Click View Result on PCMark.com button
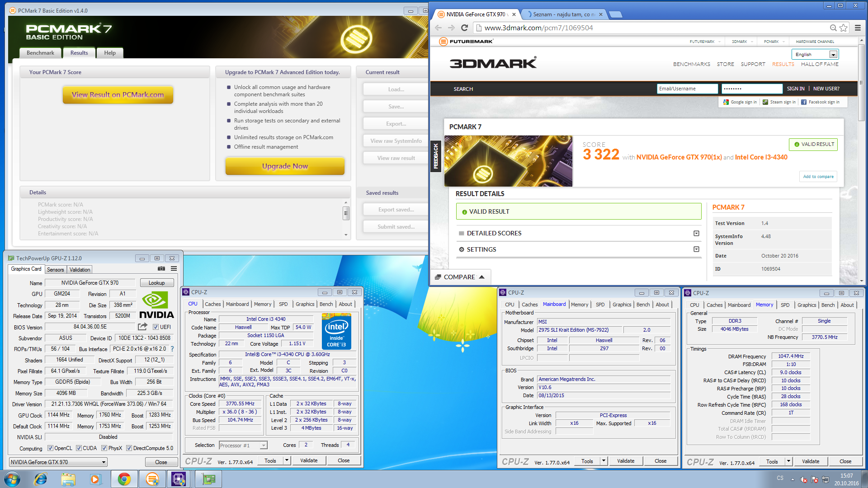 click(118, 95)
